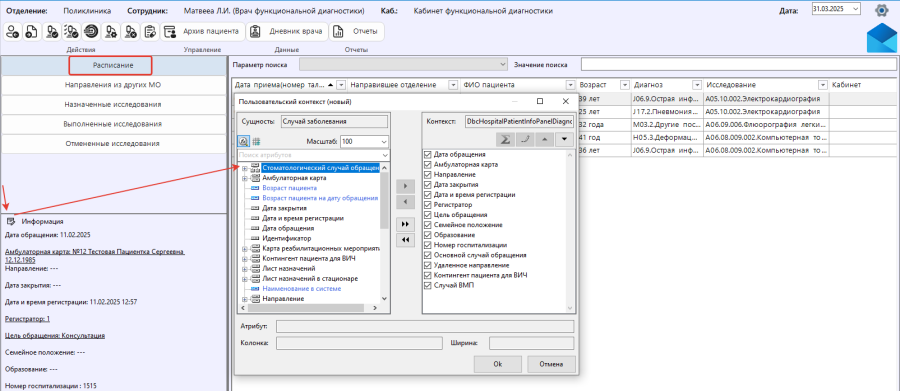Click the mail envelope icon
This screenshot has width=900, height=391.
[x=882, y=39]
